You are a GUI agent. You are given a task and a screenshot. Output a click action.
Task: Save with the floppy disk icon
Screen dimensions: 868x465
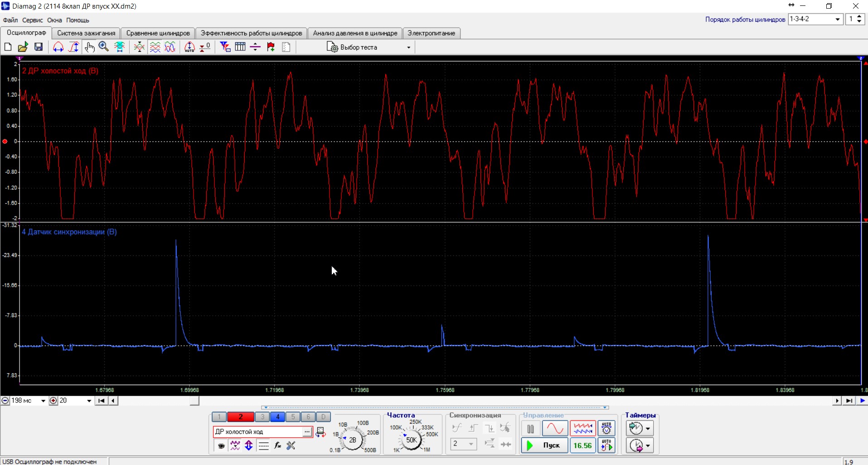click(39, 47)
